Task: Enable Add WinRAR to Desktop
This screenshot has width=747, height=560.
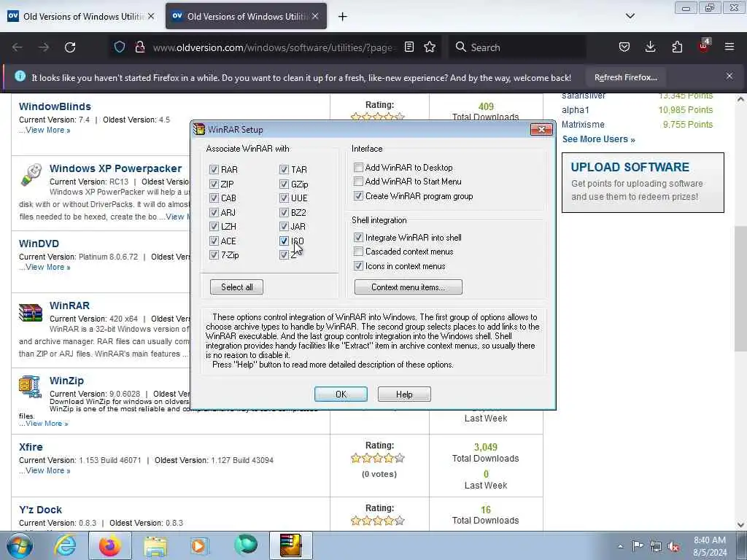Action: [358, 168]
